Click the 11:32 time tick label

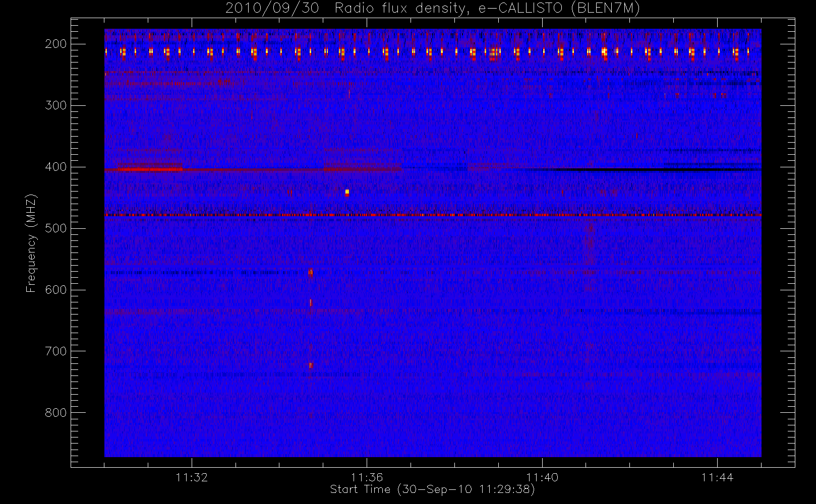click(x=192, y=477)
